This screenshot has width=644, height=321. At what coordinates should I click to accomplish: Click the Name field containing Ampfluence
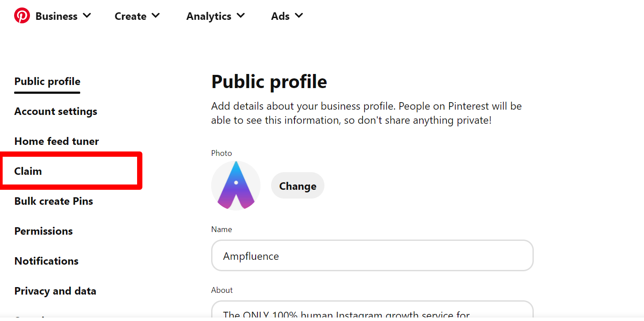372,256
